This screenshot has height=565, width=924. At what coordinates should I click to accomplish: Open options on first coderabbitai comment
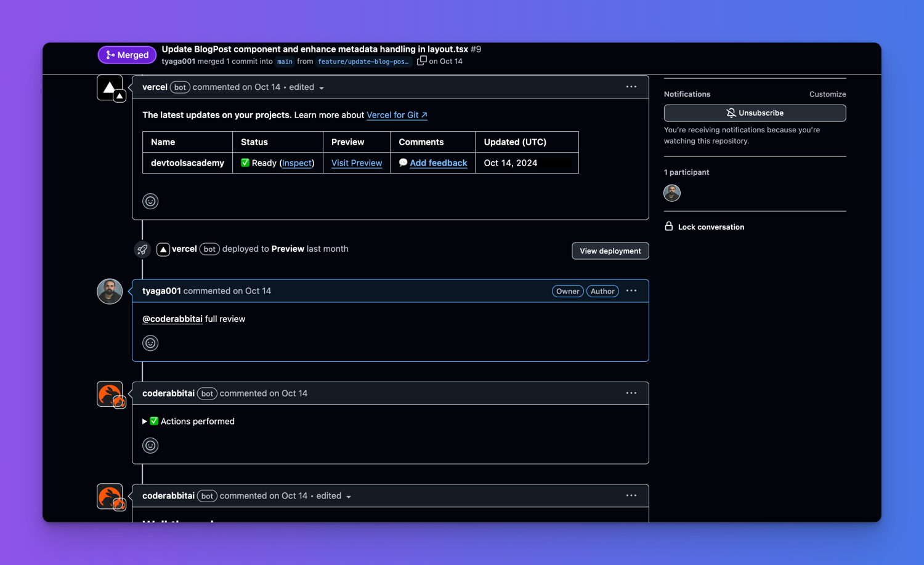631,393
